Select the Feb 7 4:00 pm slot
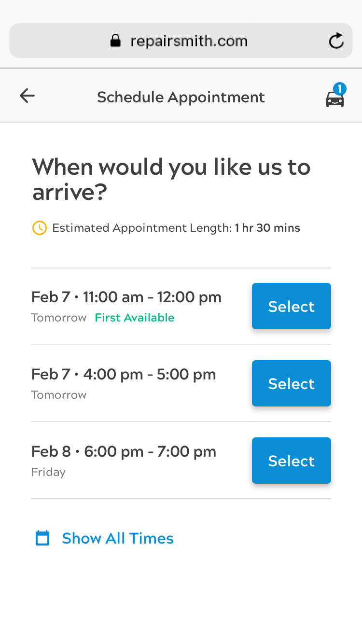 click(291, 383)
